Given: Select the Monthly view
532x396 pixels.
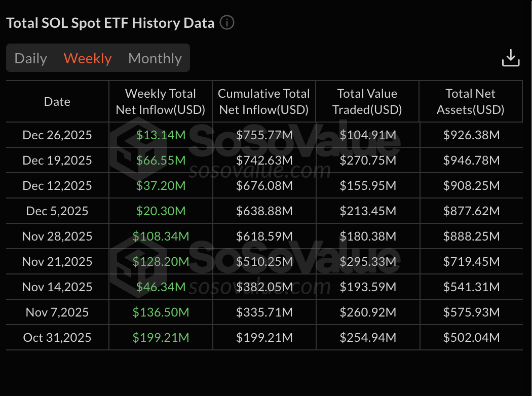Looking at the screenshot, I should [x=155, y=58].
